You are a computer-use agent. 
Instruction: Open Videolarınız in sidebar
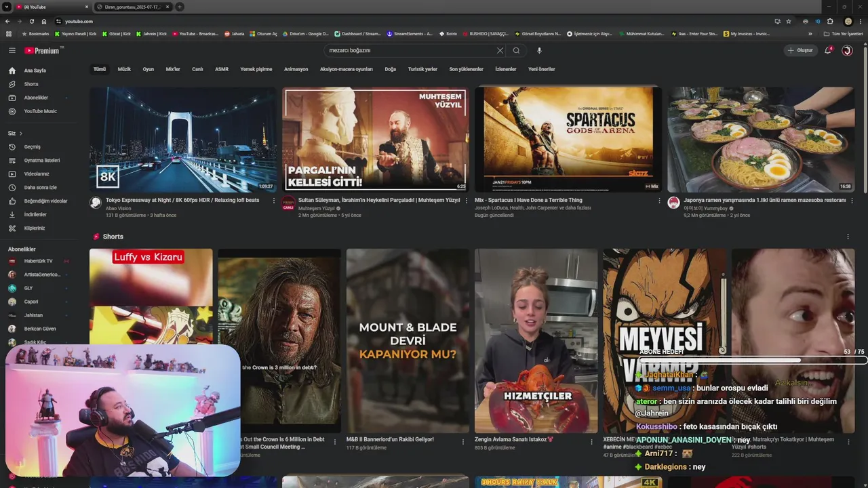pyautogui.click(x=37, y=174)
